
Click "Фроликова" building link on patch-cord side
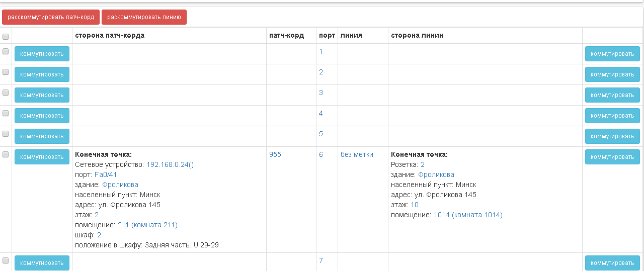tap(120, 185)
